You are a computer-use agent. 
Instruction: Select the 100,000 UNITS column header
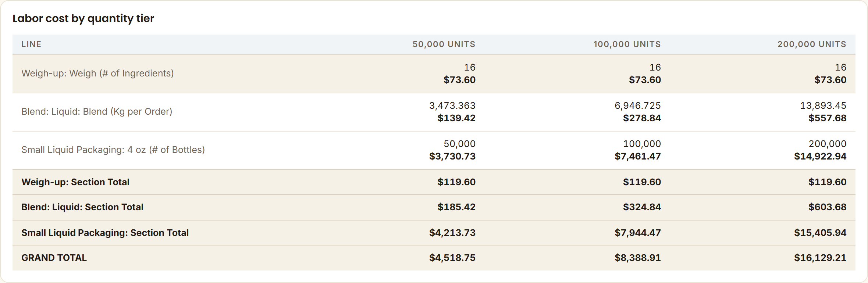pyautogui.click(x=627, y=44)
